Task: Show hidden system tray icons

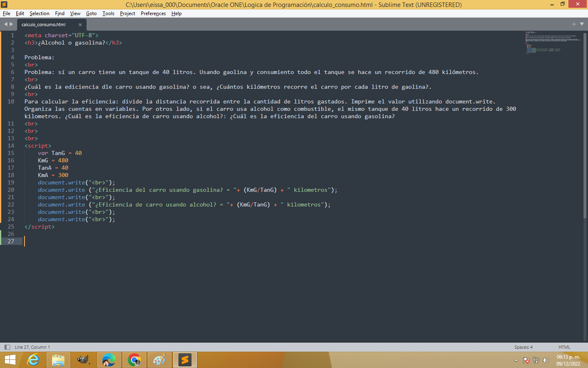Action: point(516,360)
